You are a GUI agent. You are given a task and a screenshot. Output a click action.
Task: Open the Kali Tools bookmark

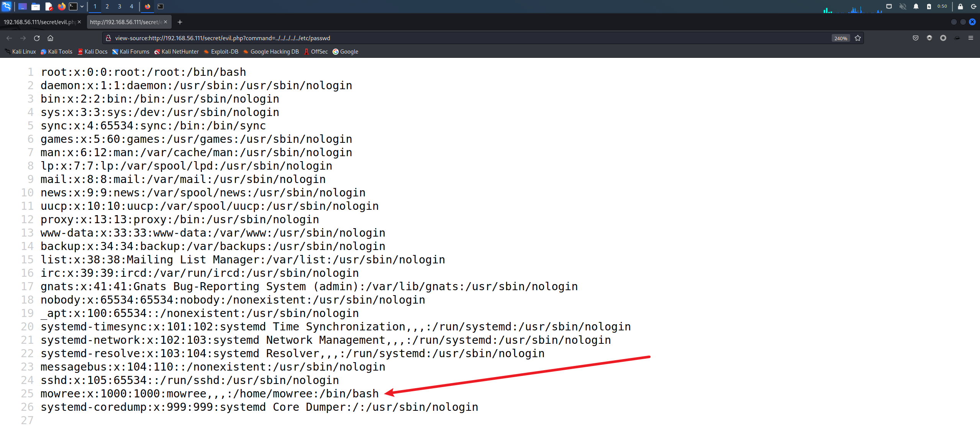(56, 51)
